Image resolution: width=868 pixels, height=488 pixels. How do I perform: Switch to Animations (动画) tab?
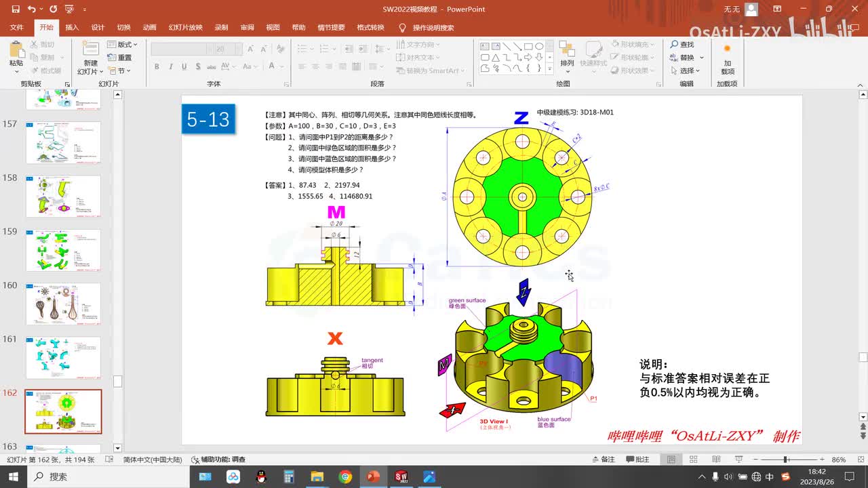coord(149,28)
